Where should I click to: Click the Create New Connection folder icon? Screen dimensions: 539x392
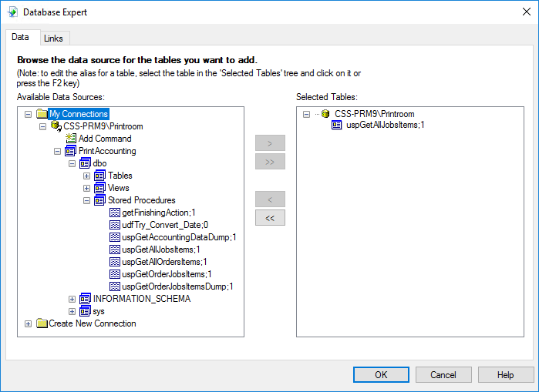coord(42,323)
